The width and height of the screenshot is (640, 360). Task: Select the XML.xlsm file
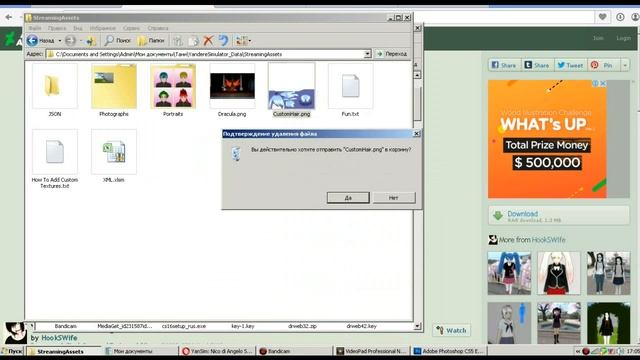pyautogui.click(x=114, y=156)
